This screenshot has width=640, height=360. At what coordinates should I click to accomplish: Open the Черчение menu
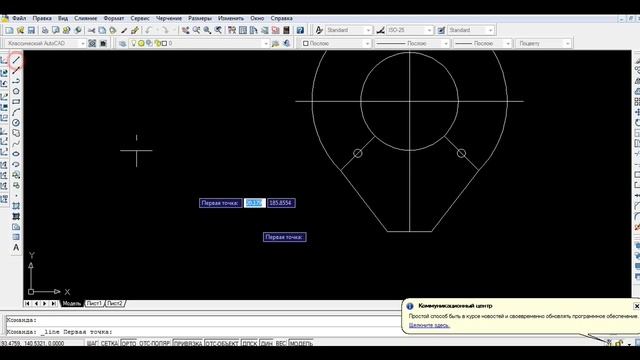point(169,18)
